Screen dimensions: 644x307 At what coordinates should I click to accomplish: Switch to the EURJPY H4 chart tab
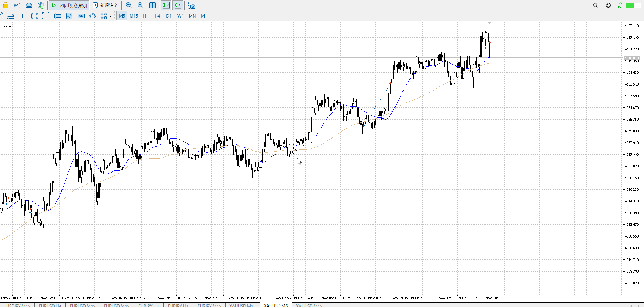[148, 305]
